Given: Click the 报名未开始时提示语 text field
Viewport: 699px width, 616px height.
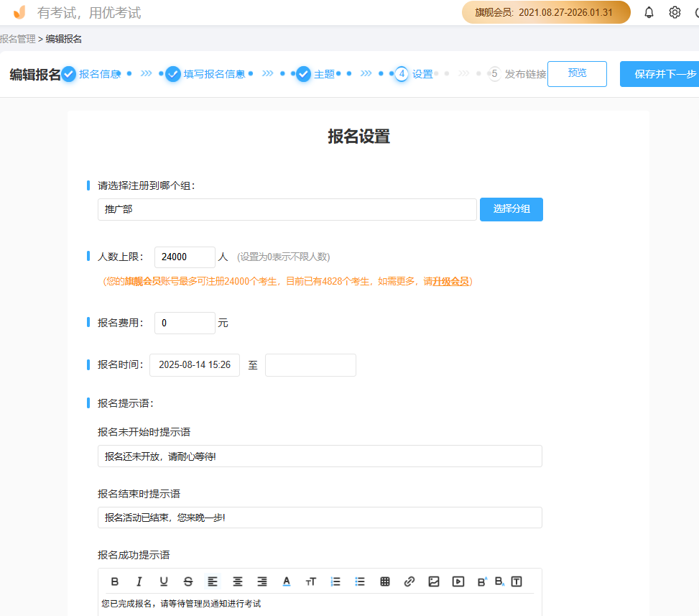Looking at the screenshot, I should coord(320,456).
